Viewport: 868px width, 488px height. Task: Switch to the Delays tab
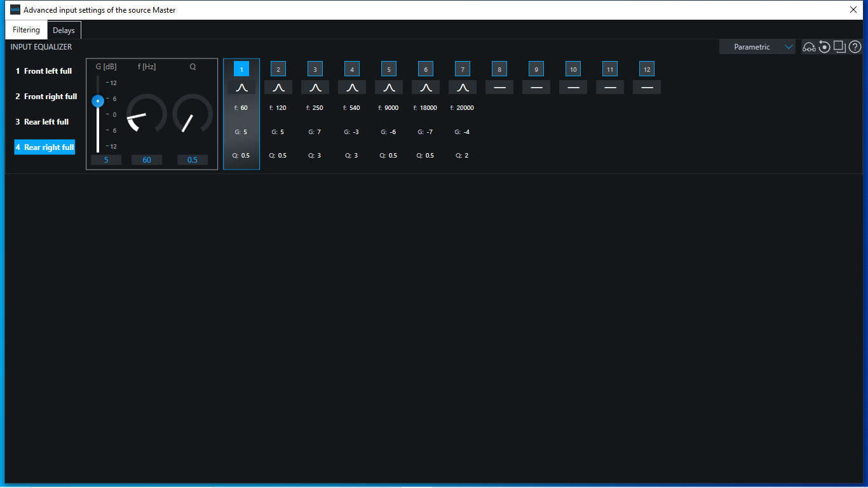tap(64, 30)
